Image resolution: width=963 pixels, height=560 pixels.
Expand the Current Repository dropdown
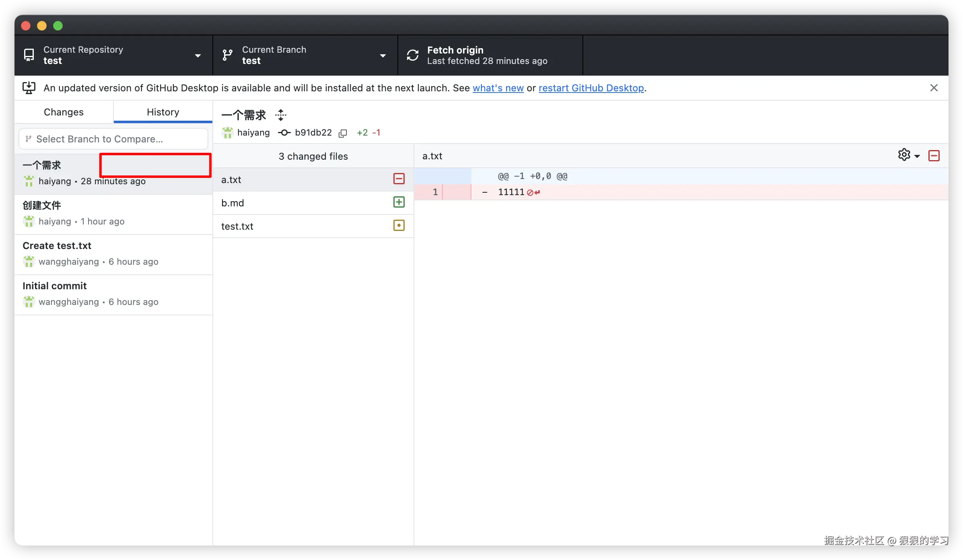[x=198, y=56]
